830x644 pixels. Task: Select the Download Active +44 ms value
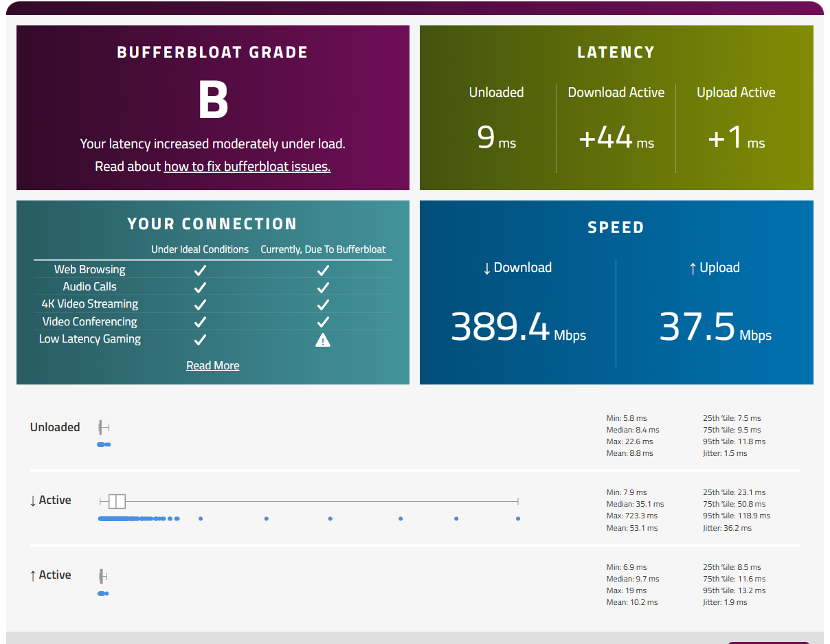pyautogui.click(x=616, y=137)
